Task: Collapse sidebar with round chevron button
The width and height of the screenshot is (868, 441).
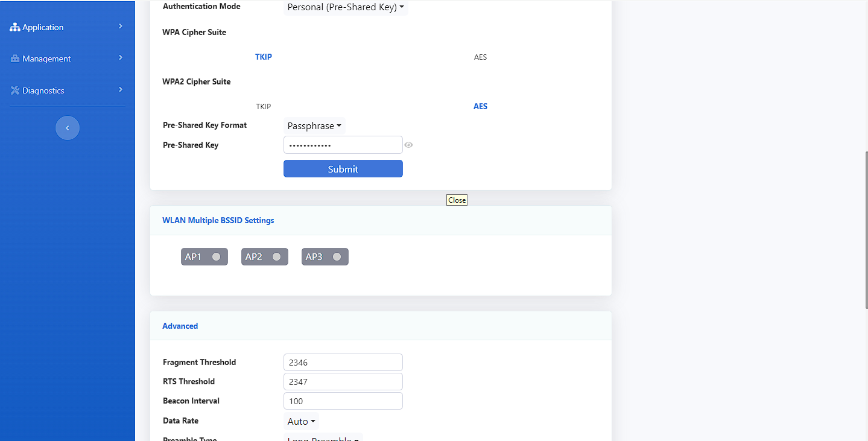Action: (x=68, y=128)
